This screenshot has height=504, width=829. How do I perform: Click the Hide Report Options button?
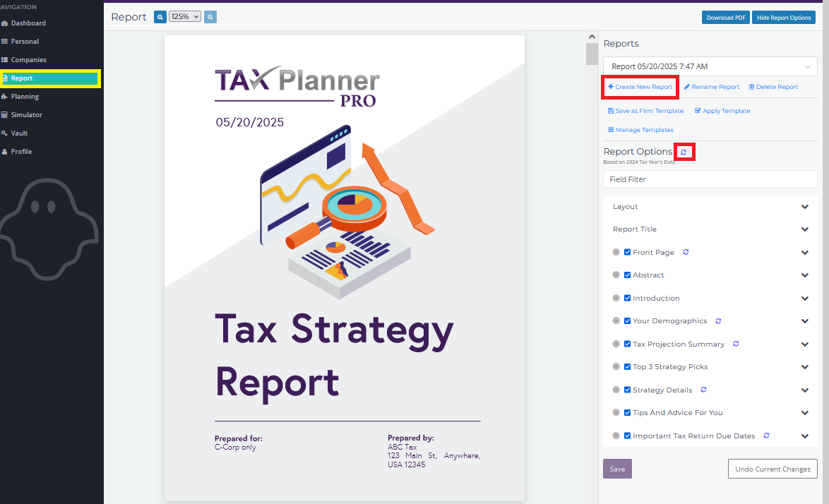point(784,18)
